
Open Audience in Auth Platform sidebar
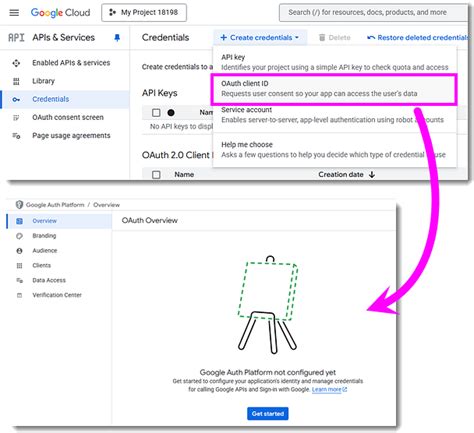tap(45, 250)
